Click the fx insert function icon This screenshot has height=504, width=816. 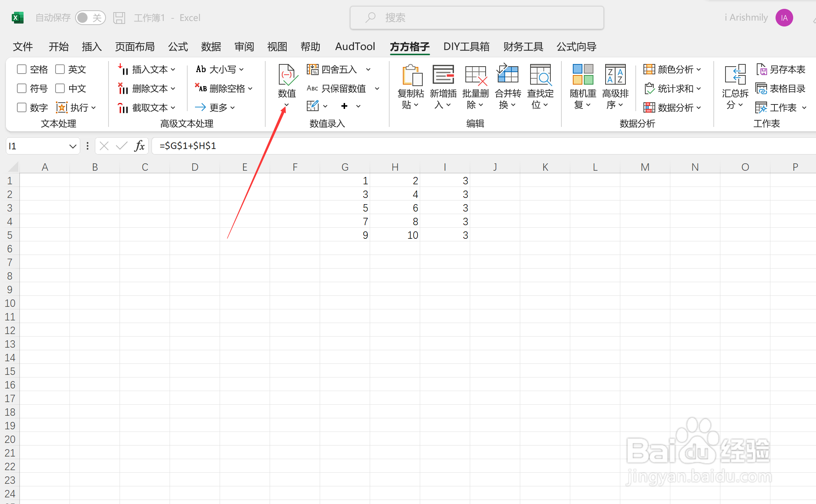click(139, 146)
